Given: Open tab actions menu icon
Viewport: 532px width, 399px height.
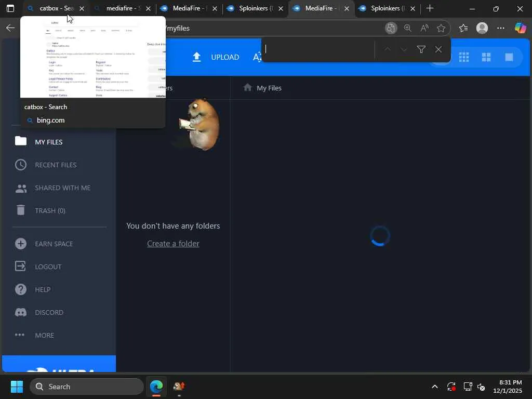Looking at the screenshot, I should coord(10,8).
